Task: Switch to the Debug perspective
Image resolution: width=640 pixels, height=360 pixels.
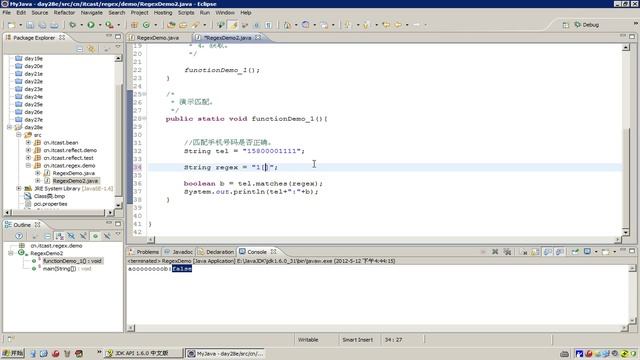Action: [587, 25]
